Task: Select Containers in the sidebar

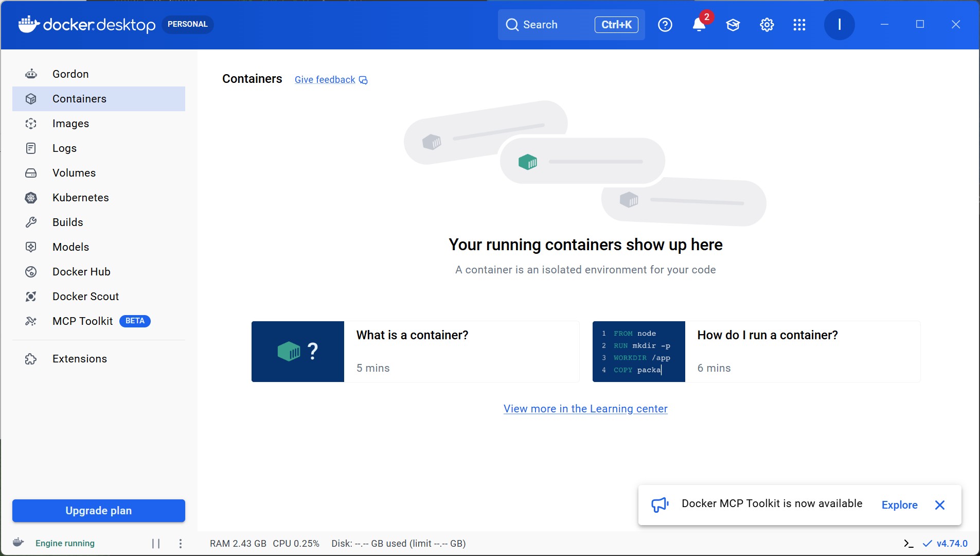Action: point(99,99)
